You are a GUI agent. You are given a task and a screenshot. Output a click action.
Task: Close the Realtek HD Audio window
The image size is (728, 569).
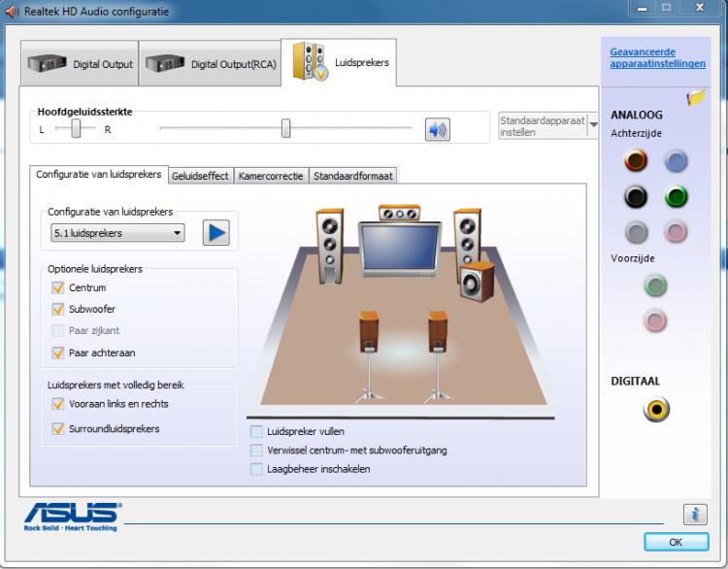tap(700, 8)
